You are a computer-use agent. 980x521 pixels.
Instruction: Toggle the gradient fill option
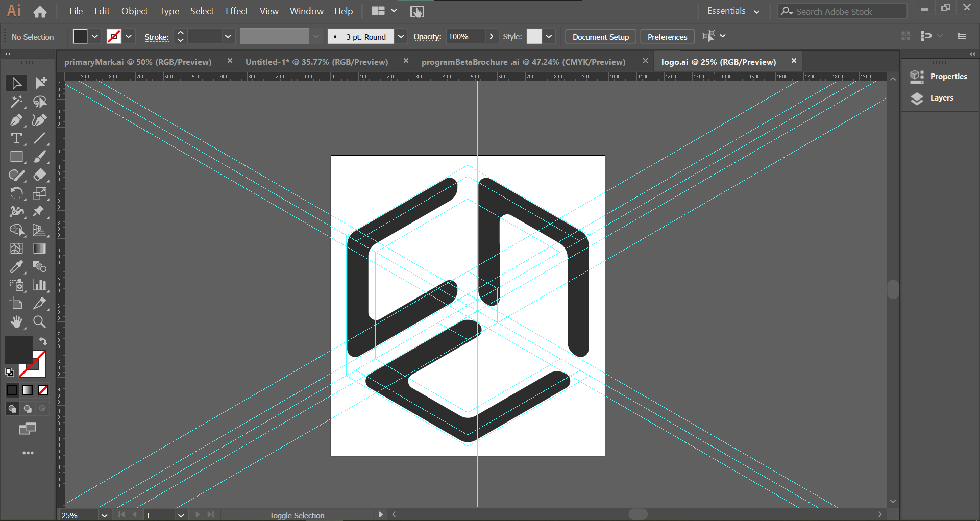click(x=27, y=390)
